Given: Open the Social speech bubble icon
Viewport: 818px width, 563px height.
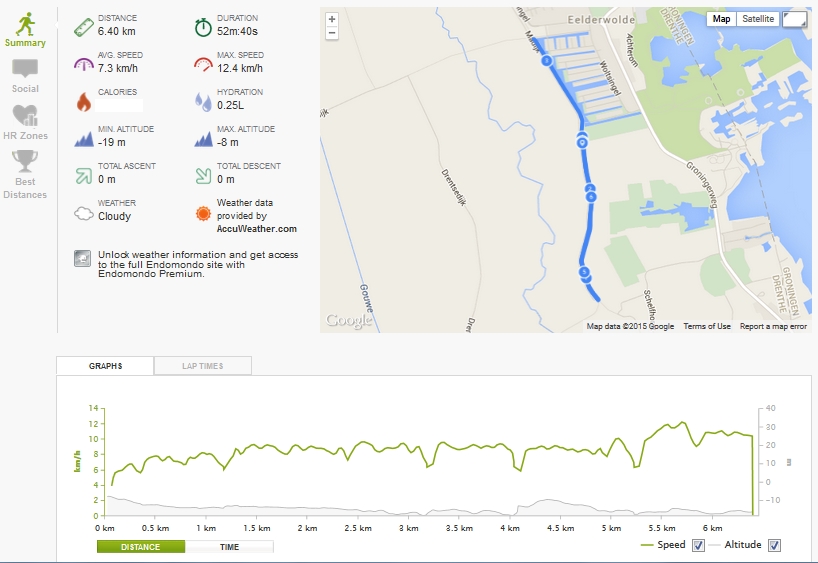Looking at the screenshot, I should tap(25, 68).
